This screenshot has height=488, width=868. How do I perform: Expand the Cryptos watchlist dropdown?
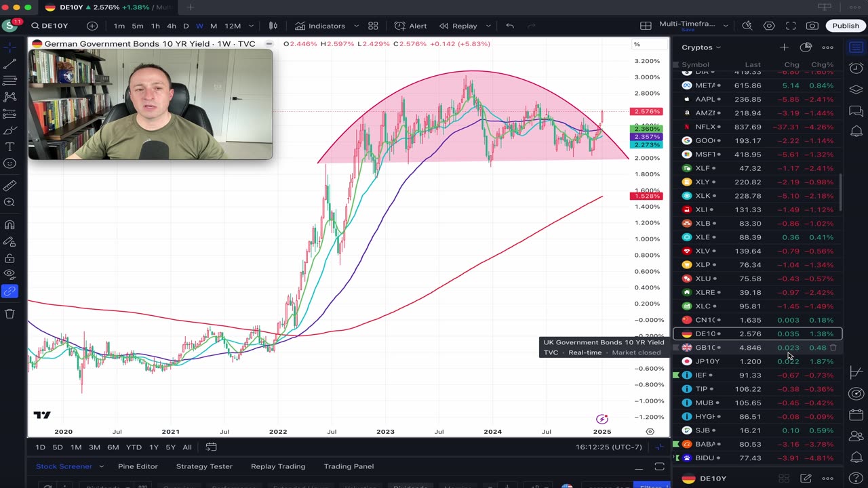(x=701, y=47)
